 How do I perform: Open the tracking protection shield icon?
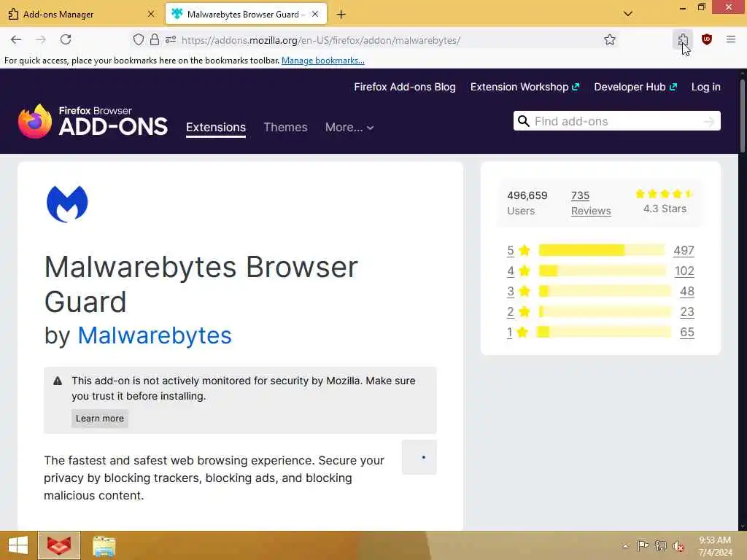point(138,40)
